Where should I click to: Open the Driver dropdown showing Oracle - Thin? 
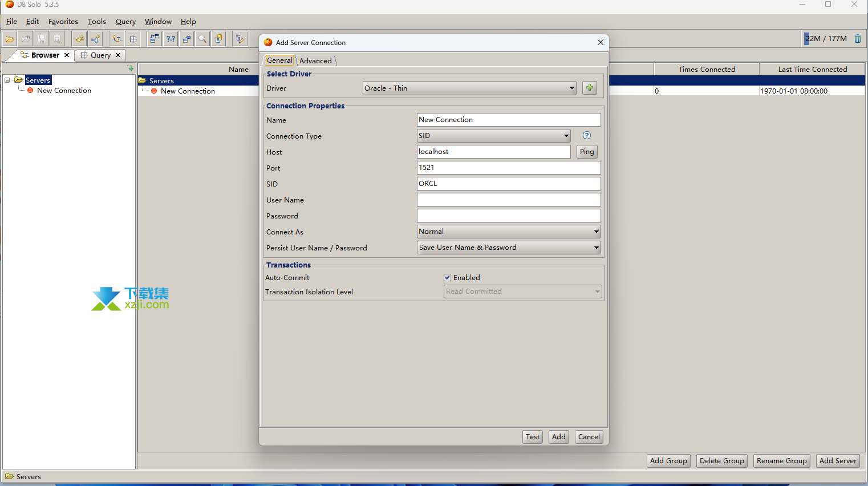(469, 88)
